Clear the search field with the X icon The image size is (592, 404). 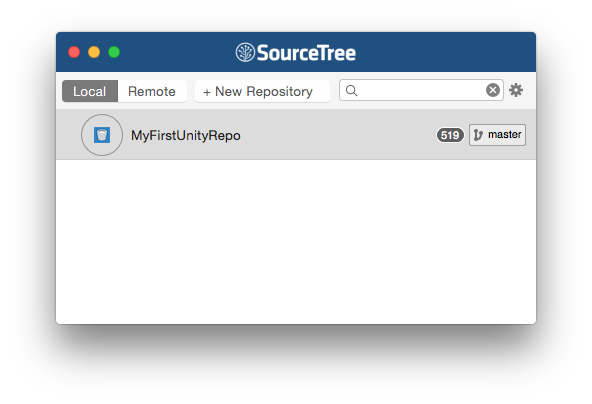coord(493,90)
